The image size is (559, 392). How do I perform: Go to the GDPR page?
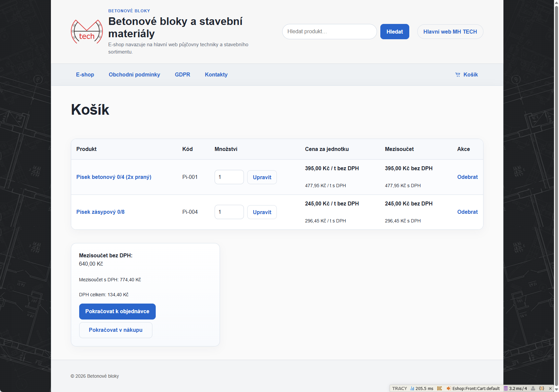[182, 74]
